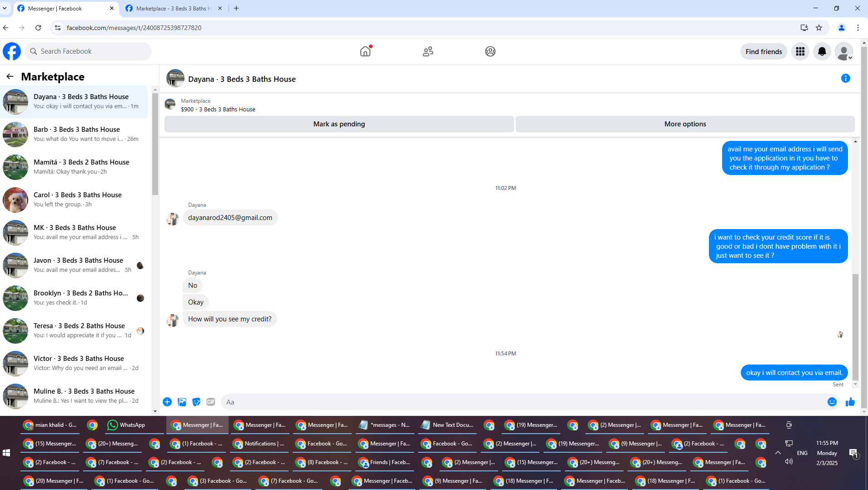Click the conversation list scrollbar thumb
The image size is (868, 490).
155,143
